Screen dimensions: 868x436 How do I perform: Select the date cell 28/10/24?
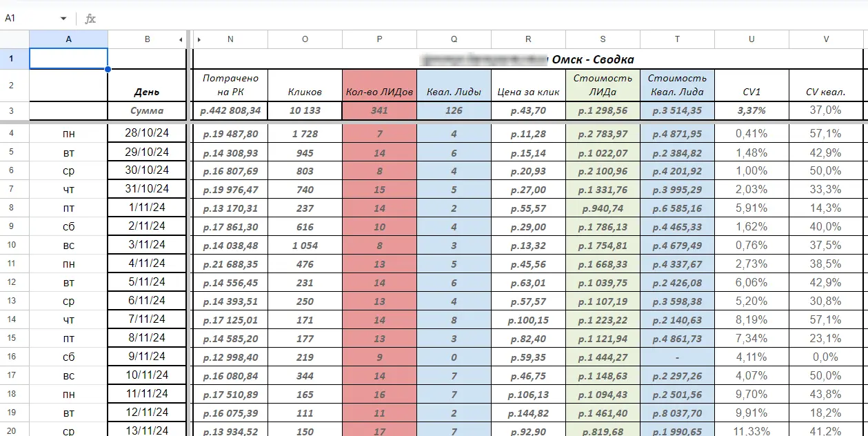(x=147, y=133)
